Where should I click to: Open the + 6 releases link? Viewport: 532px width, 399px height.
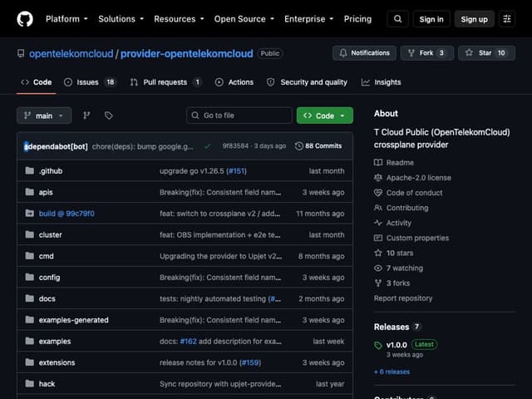(x=392, y=372)
